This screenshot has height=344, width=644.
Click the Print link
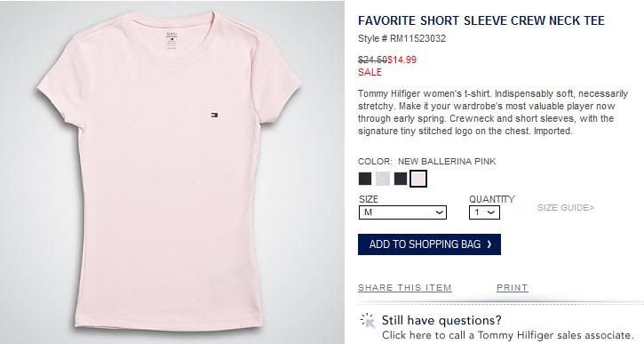(x=513, y=288)
